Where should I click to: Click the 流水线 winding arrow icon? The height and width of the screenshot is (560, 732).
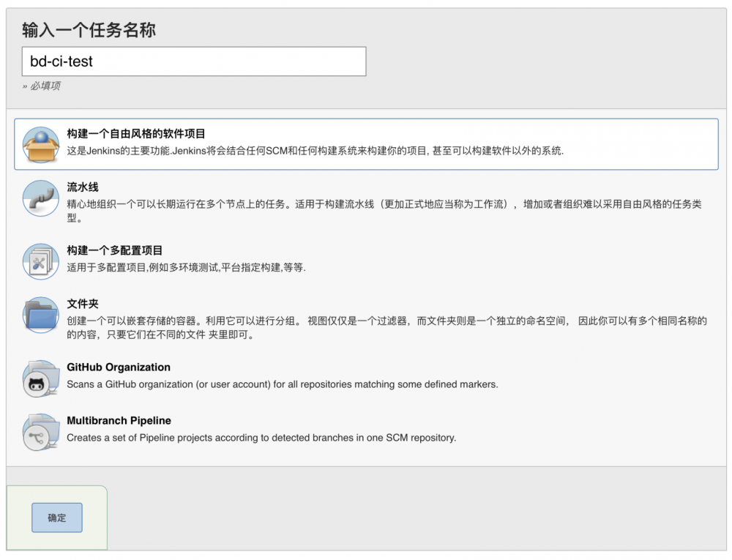coord(40,198)
